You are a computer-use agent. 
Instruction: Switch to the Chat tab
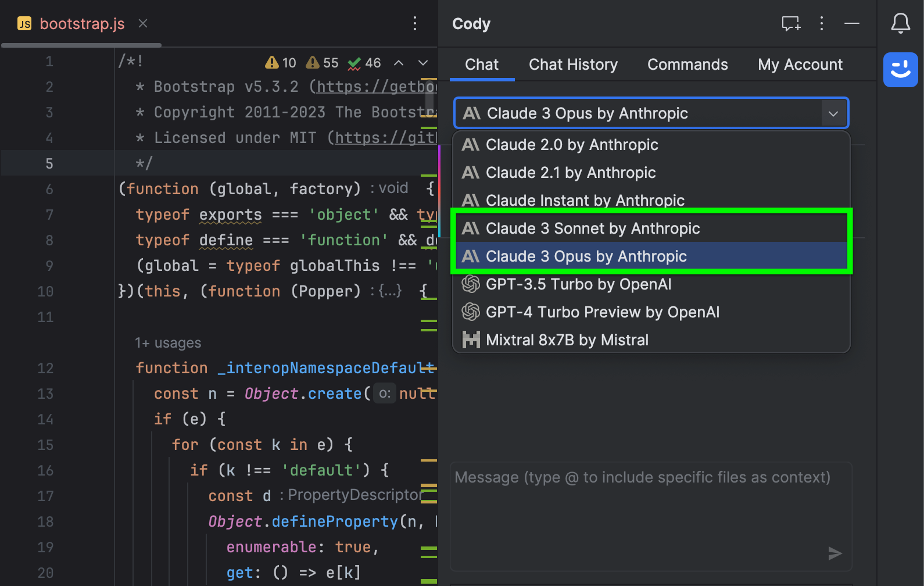coord(482,65)
